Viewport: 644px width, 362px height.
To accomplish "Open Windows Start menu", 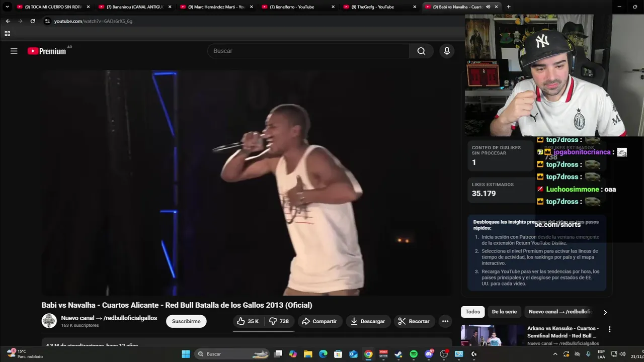I will pyautogui.click(x=186, y=354).
